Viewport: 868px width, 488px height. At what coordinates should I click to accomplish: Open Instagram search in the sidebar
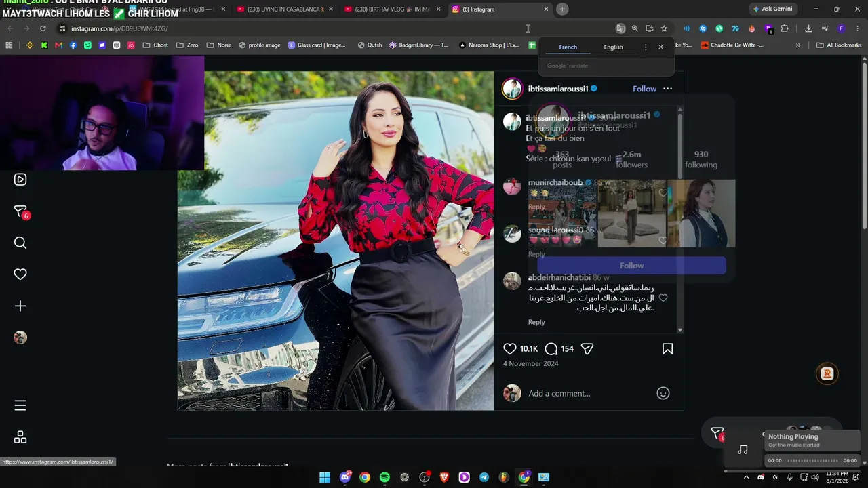point(20,243)
